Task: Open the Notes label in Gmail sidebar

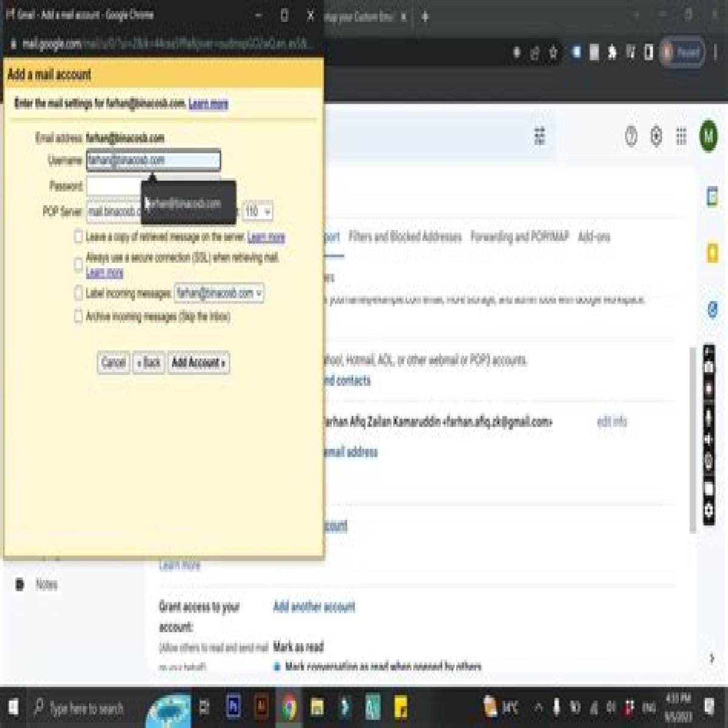Action: coord(46,585)
